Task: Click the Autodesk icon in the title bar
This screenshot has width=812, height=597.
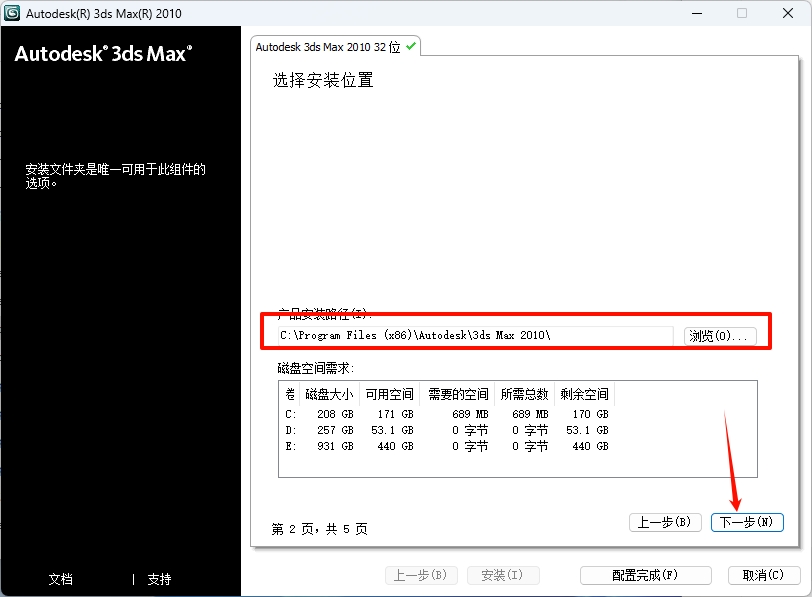Action: click(14, 13)
